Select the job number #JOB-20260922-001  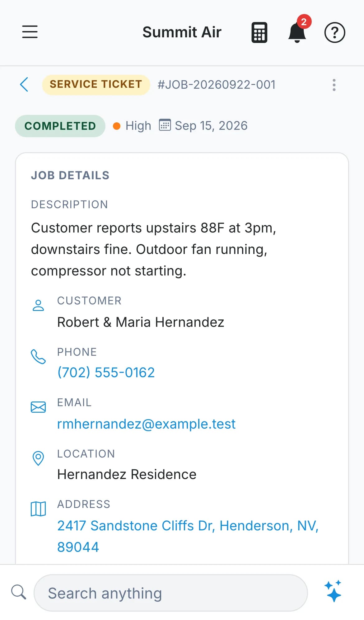click(217, 85)
